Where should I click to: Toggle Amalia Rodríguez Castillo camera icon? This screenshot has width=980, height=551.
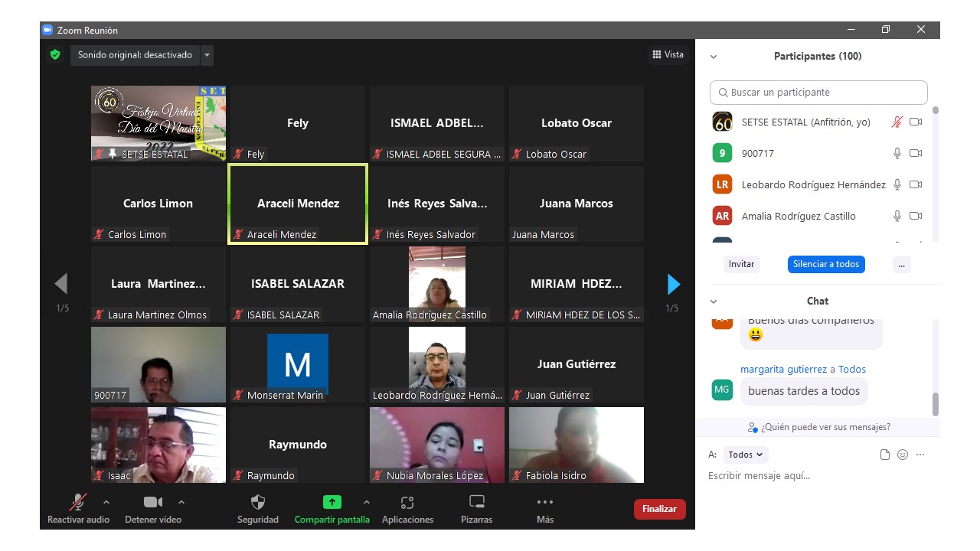916,216
